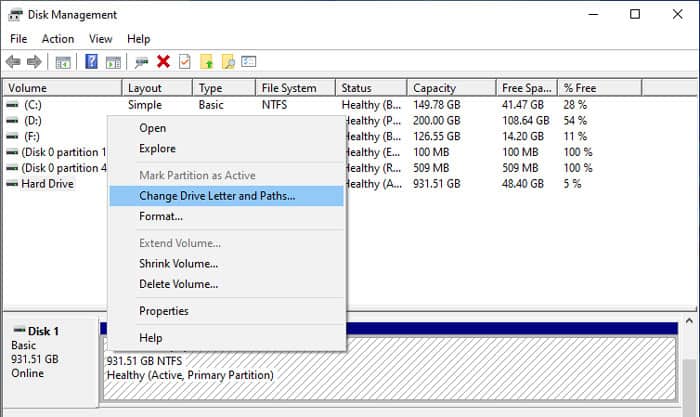Click the folder with green up arrow icon
The width and height of the screenshot is (700, 417).
click(x=206, y=62)
